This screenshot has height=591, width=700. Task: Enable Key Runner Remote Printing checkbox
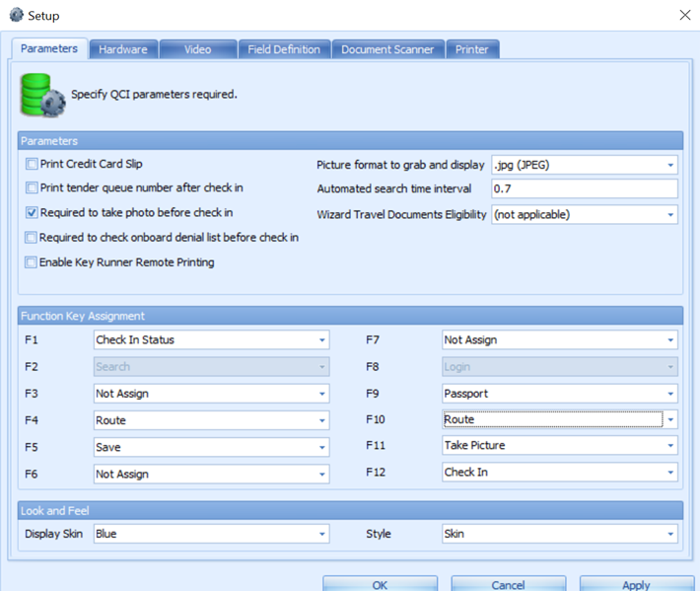(x=31, y=262)
